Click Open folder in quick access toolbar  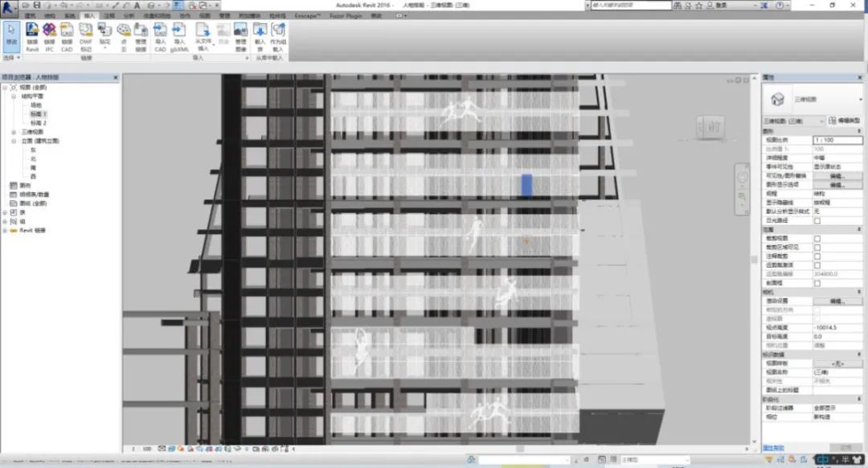(x=26, y=5)
